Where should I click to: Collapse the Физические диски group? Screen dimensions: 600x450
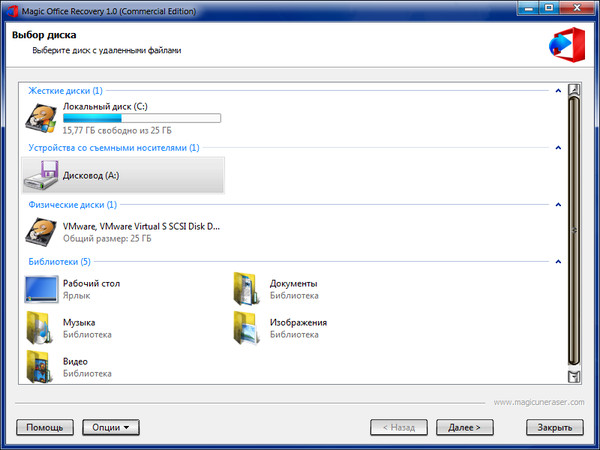(x=558, y=205)
